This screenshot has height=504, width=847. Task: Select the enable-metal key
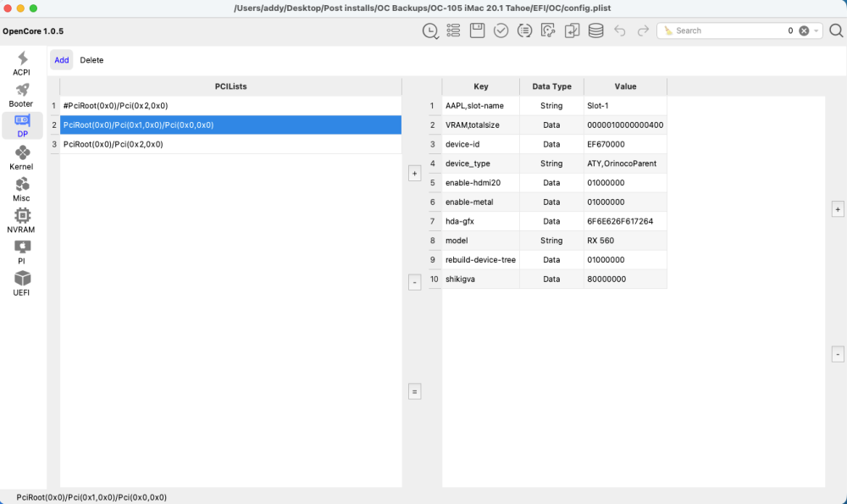(x=481, y=202)
